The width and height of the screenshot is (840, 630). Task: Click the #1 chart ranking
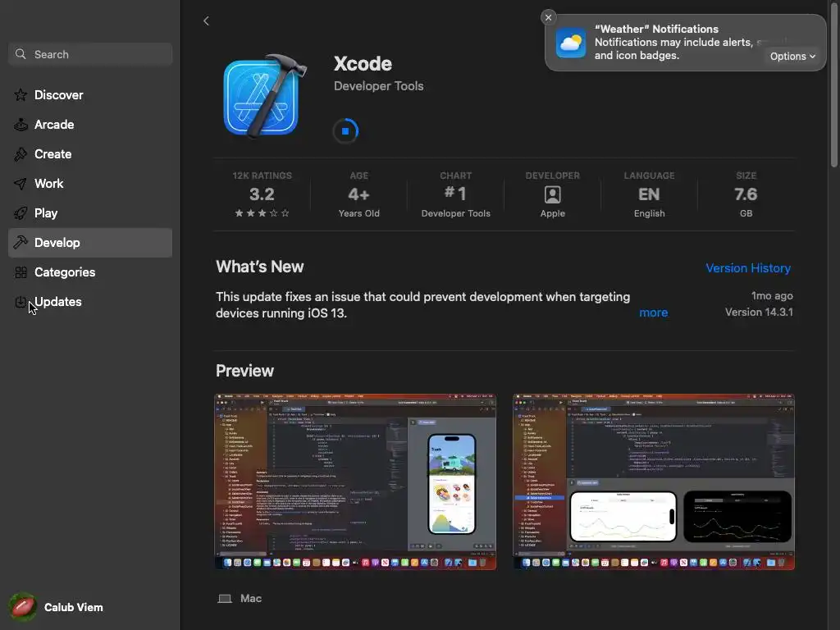(455, 194)
